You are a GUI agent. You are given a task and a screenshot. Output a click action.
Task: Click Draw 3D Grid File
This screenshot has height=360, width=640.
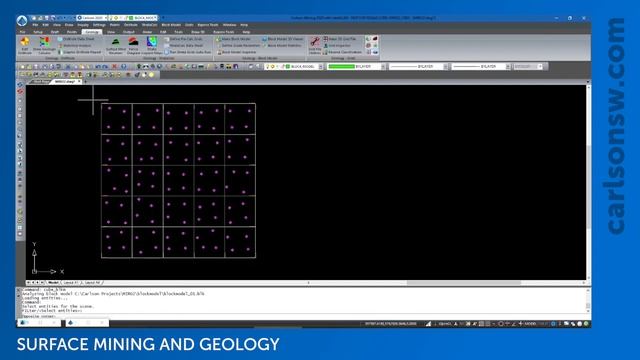[x=340, y=39]
